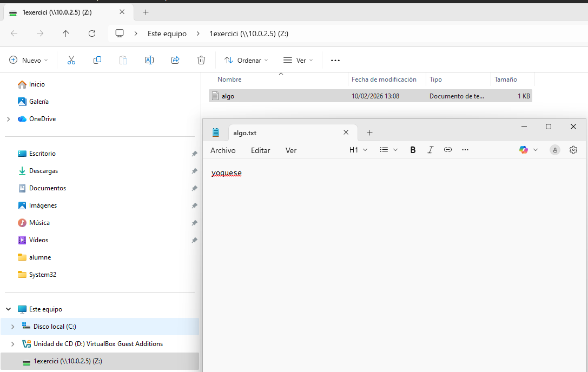The image size is (588, 372).
Task: Select Descargas in the navigation pane
Action: point(43,171)
